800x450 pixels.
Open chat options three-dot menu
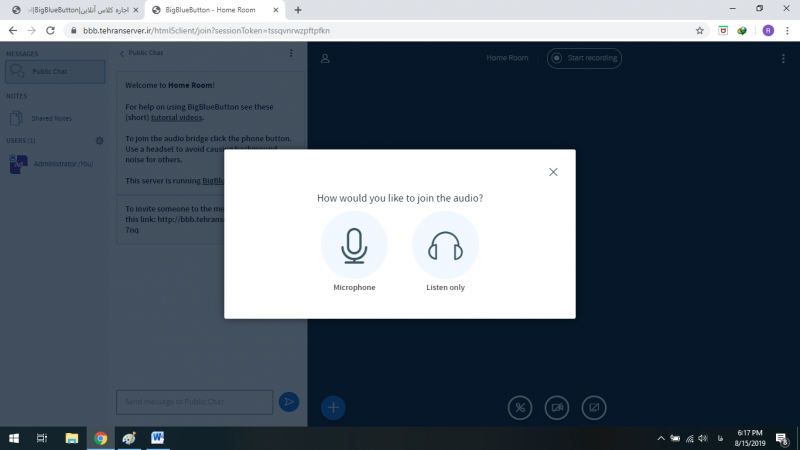[x=291, y=53]
